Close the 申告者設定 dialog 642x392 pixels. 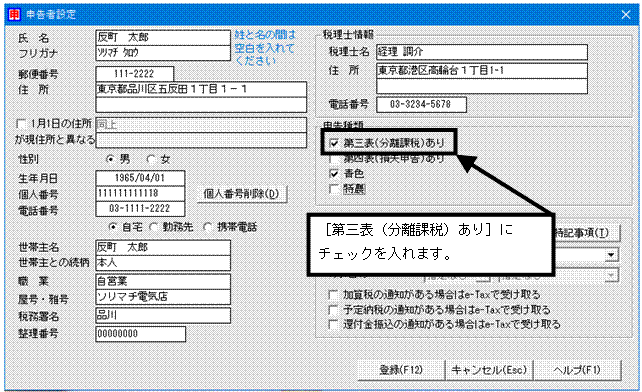626,15
